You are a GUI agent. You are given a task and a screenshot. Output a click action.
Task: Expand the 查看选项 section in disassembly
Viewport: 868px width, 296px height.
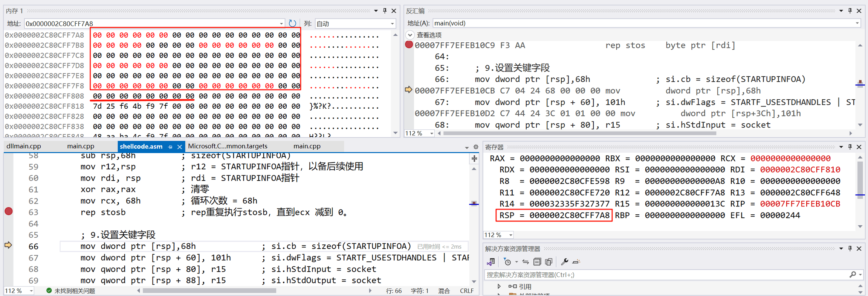pos(410,35)
